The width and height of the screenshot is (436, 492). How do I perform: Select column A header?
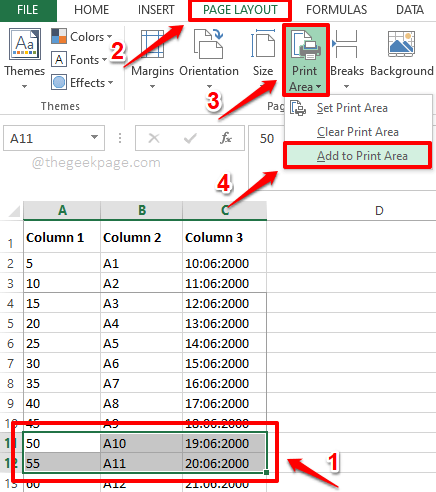(62, 210)
